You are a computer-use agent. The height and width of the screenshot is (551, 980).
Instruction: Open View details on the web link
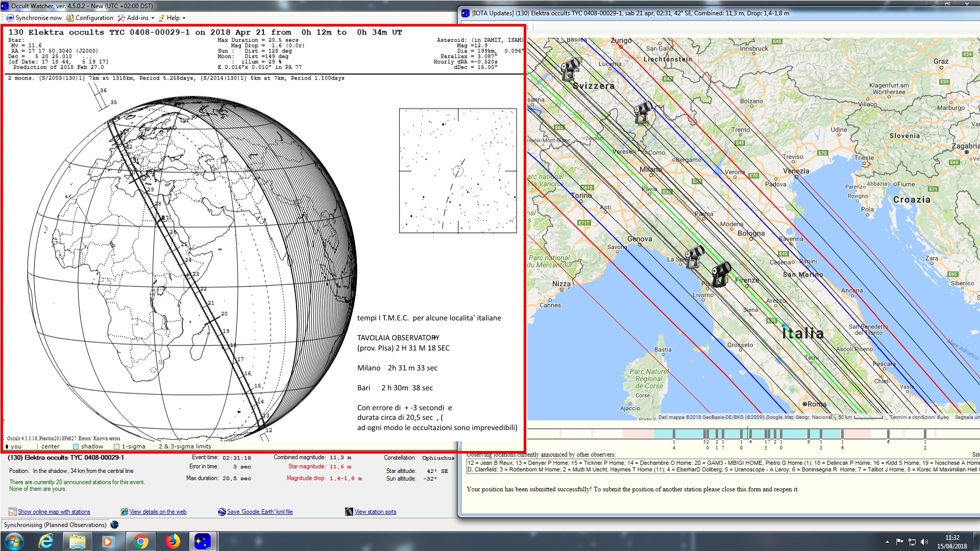(158, 512)
